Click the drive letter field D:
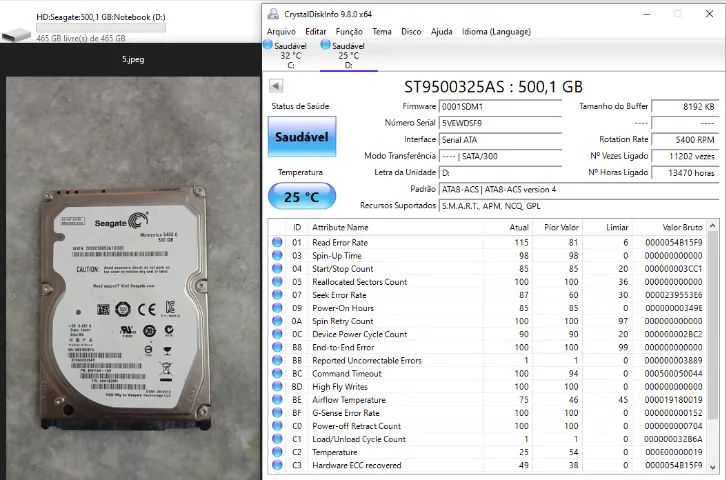 tap(500, 173)
